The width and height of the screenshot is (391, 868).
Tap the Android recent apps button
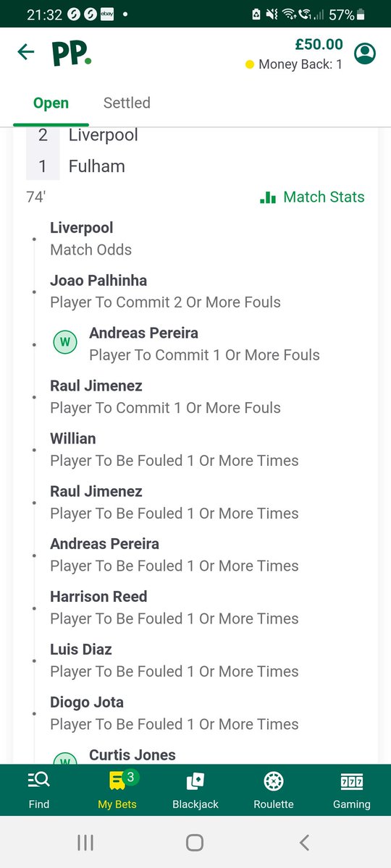click(85, 842)
